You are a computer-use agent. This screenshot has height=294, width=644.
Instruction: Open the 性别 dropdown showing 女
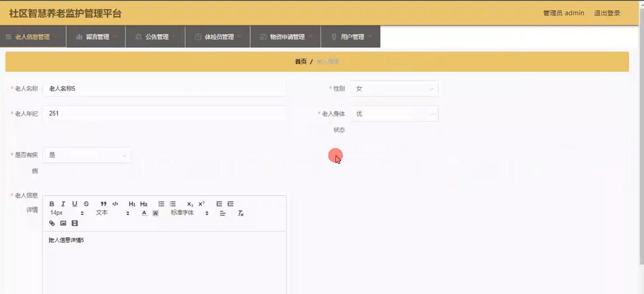click(394, 89)
